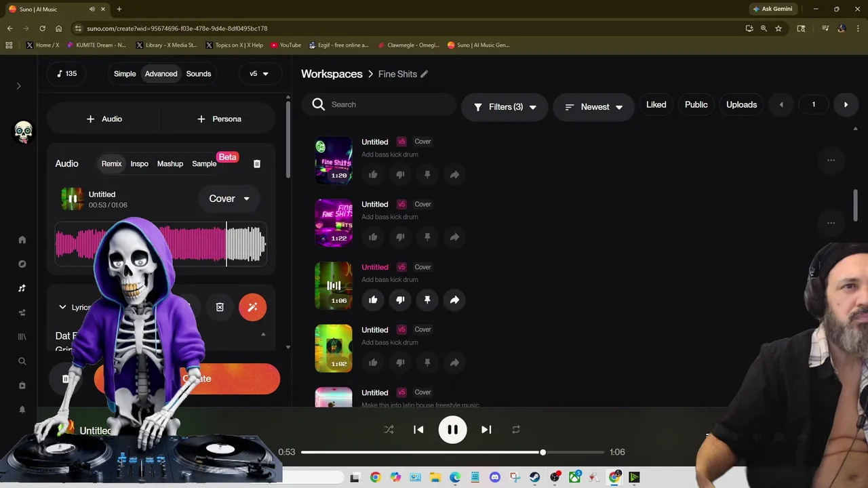Select the Create music-note icon in sidebar

click(x=22, y=288)
